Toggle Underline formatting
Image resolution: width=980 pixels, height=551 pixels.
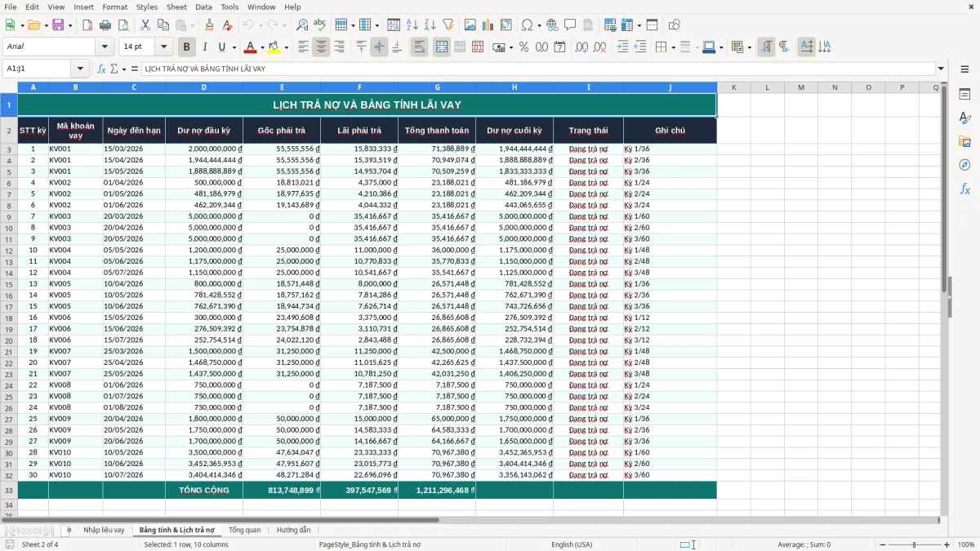[x=221, y=47]
